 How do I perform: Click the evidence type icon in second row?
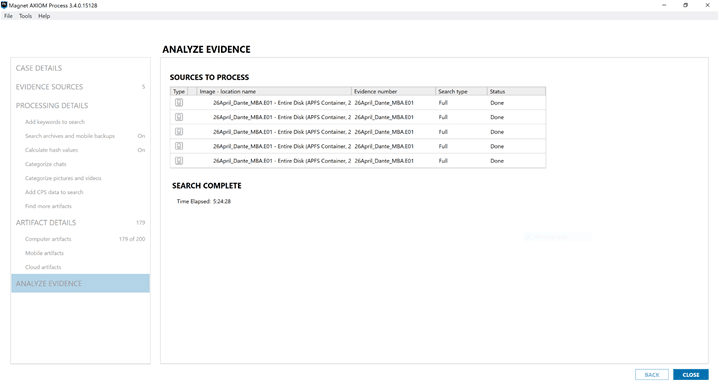[x=179, y=117]
